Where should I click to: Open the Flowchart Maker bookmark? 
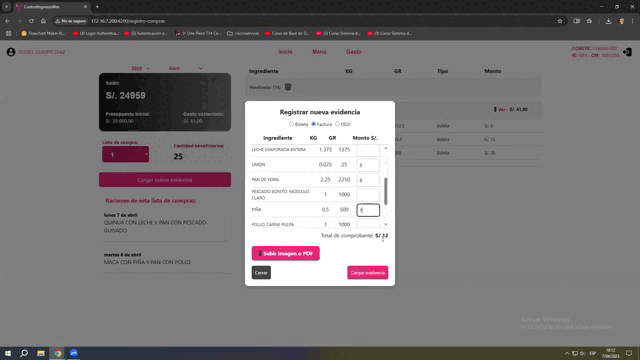pos(43,33)
